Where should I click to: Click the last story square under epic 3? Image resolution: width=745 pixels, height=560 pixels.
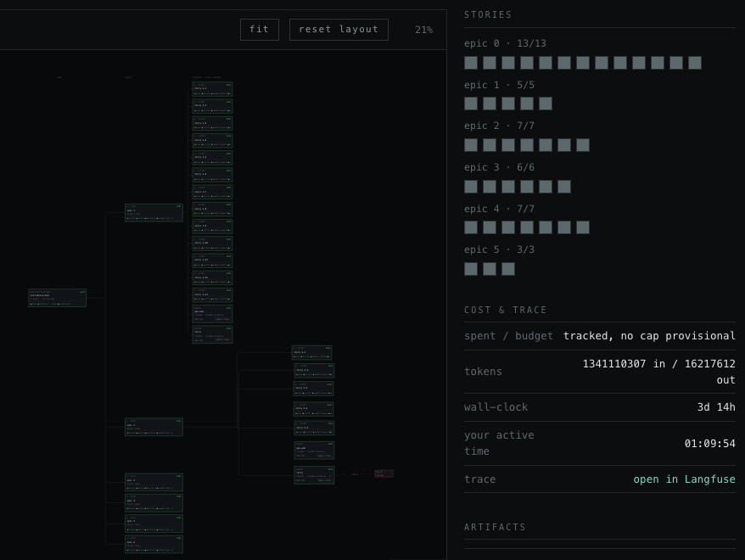point(564,187)
